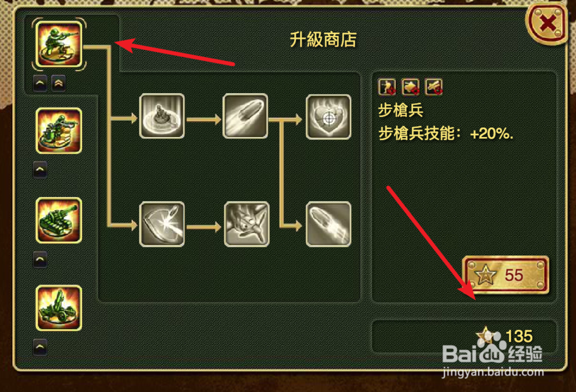This screenshot has height=392, width=576.
Task: Click chevron rank badge under machine gunner
Action: tap(40, 170)
